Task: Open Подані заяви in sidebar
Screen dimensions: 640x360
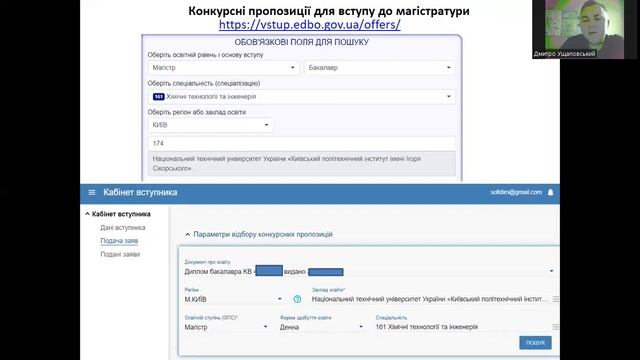Action: (120, 254)
